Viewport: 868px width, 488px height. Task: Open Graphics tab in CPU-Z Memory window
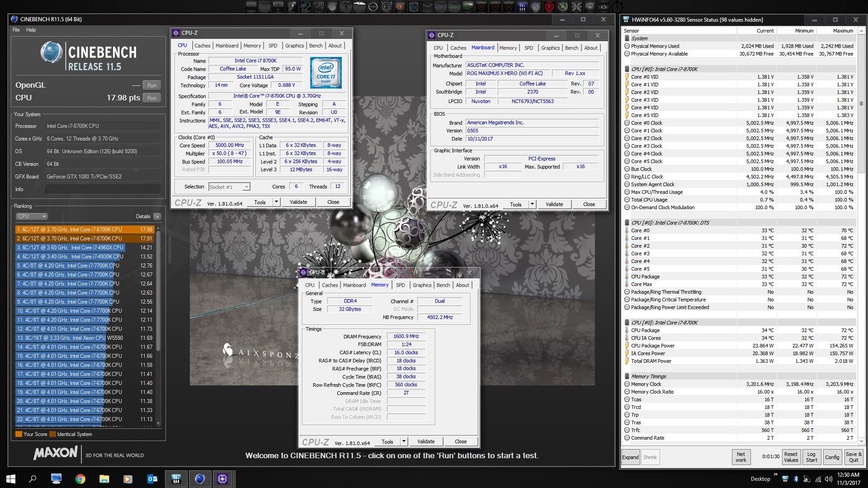coord(422,285)
